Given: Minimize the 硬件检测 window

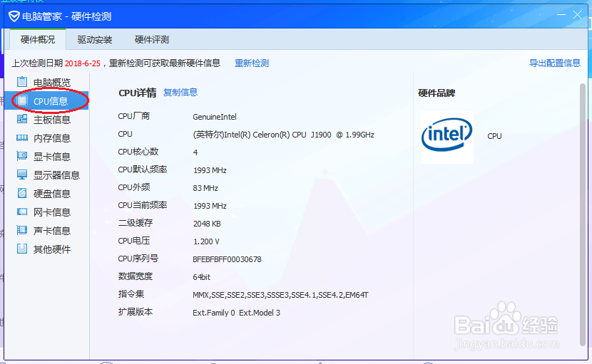Looking at the screenshot, I should (x=561, y=15).
